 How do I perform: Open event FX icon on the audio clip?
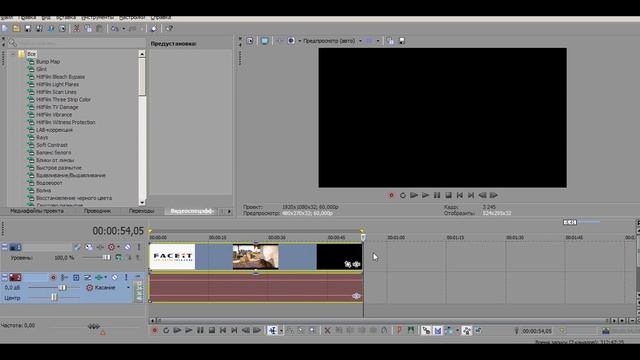click(356, 296)
